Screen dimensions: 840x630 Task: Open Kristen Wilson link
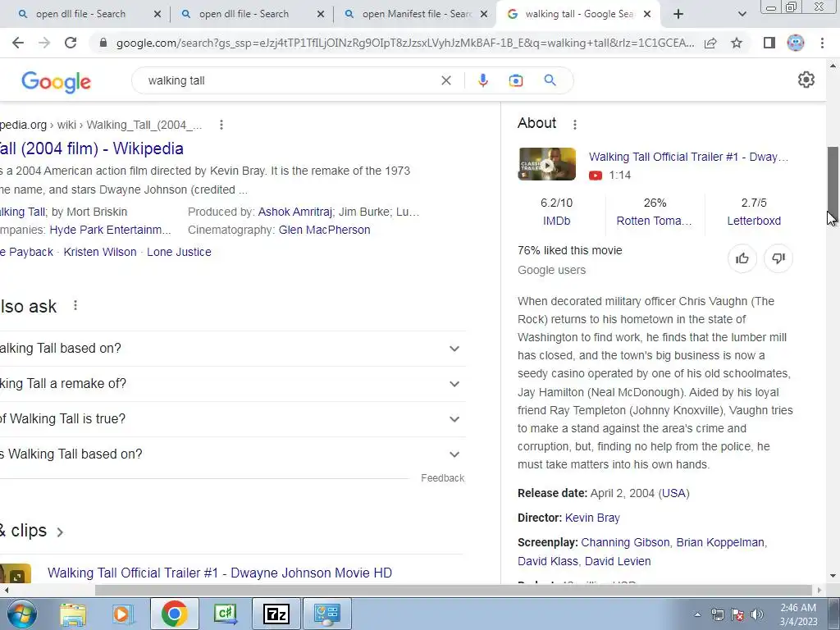point(99,252)
